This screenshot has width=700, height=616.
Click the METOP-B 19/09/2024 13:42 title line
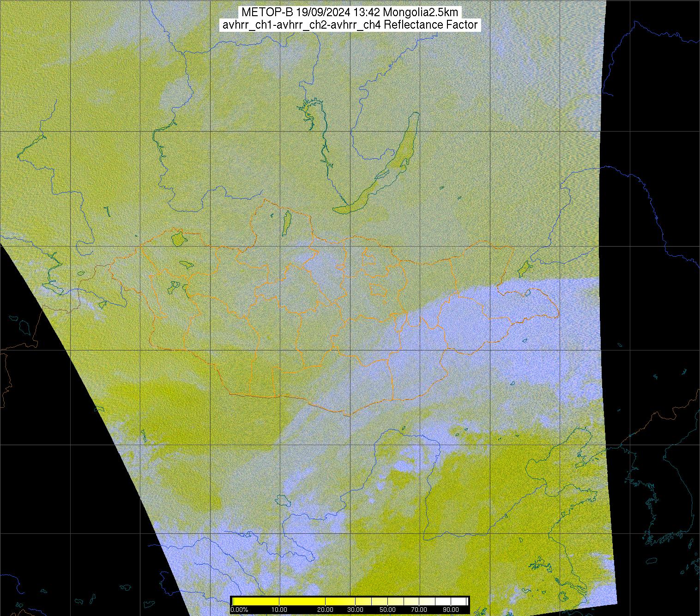pos(350,12)
